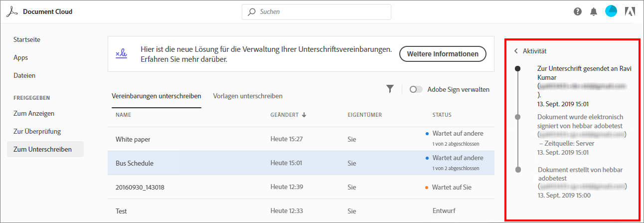Collapse the Aktivität panel with the chevron
This screenshot has width=644, height=223.
pos(516,51)
